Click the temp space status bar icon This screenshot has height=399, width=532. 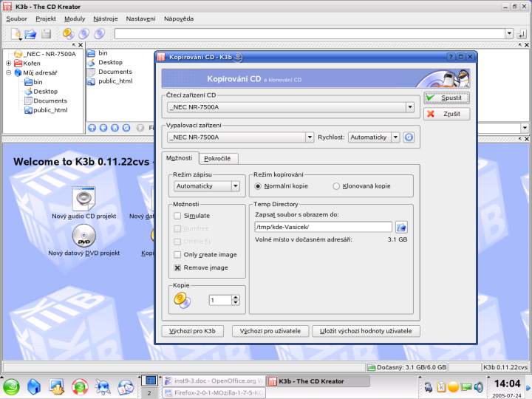371,367
